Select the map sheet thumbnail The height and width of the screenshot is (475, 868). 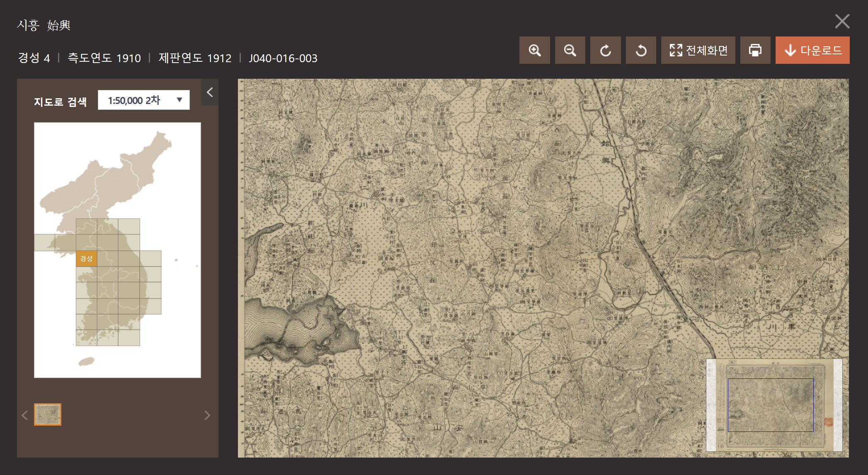pyautogui.click(x=48, y=414)
